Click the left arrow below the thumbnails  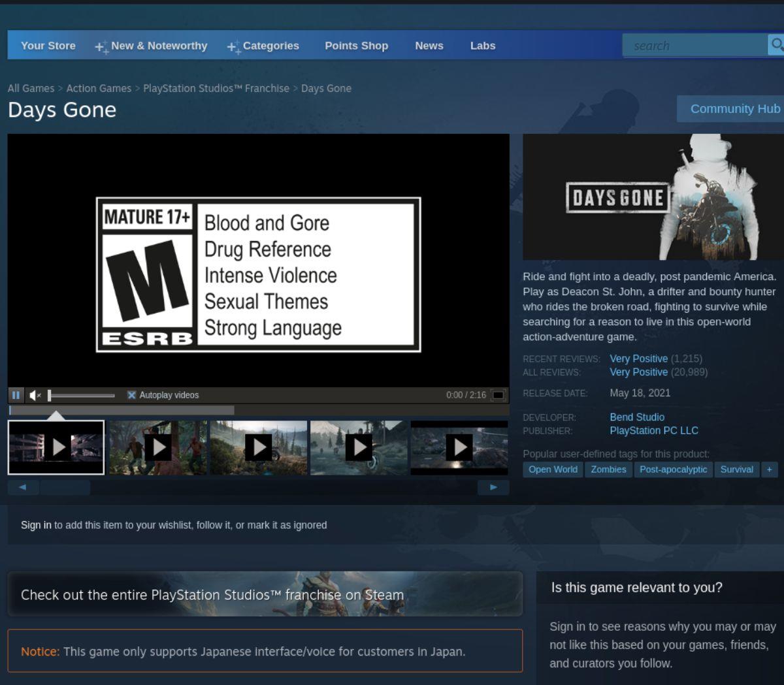(23, 487)
